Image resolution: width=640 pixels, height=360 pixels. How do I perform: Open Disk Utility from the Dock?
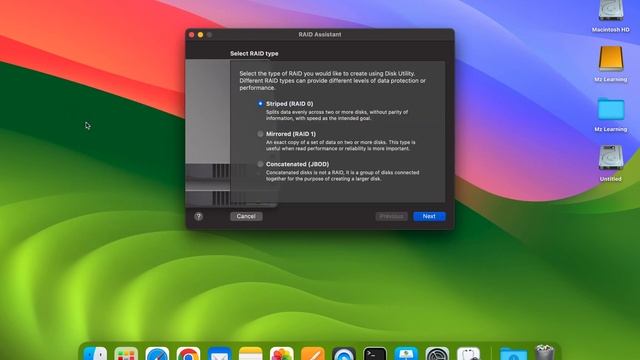[468, 353]
